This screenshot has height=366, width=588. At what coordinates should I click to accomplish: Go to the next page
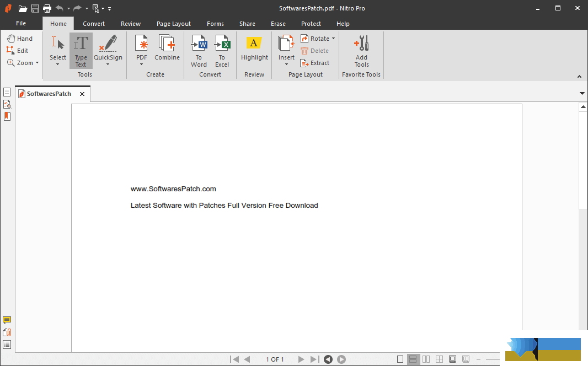(x=301, y=359)
